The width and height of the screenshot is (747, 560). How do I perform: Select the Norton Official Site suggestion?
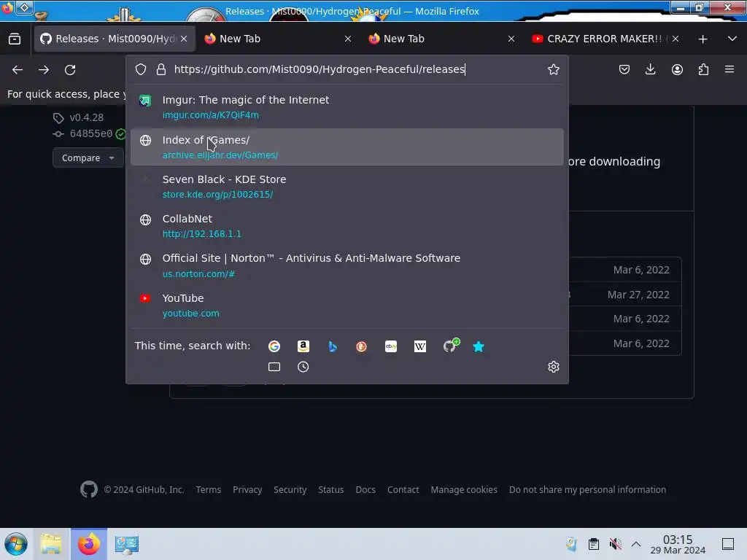pos(347,265)
